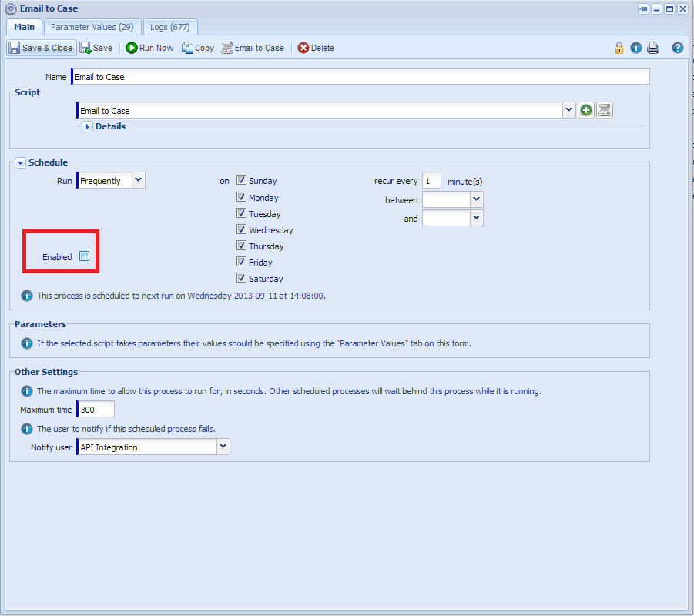Click the recur every minutes field
Screen dimensions: 694x616
pos(431,180)
